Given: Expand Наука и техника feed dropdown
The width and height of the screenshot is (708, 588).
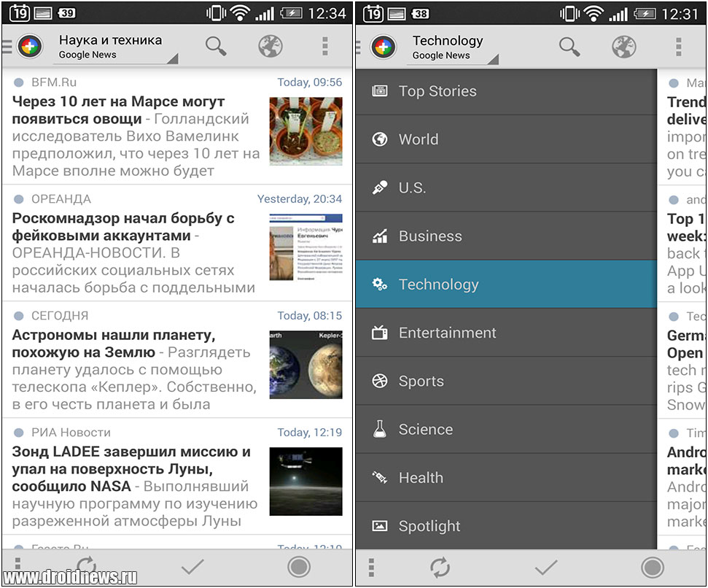Looking at the screenshot, I should click(116, 47).
